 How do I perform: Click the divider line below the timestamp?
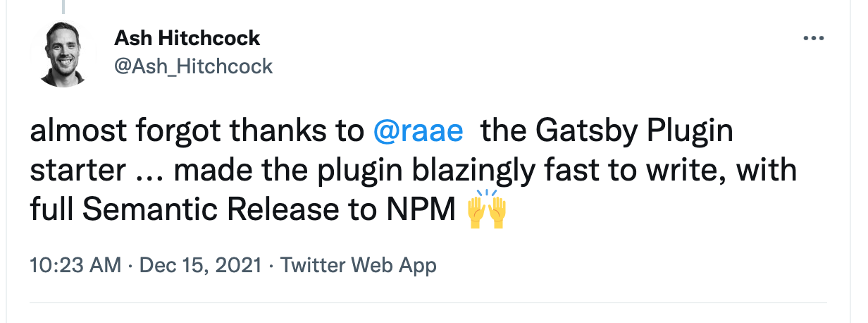pyautogui.click(x=428, y=304)
